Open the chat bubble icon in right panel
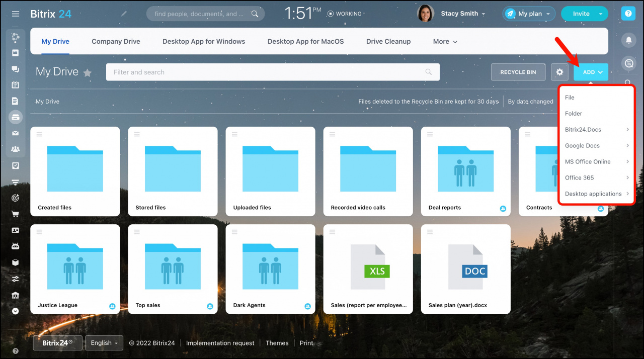The height and width of the screenshot is (359, 644). pyautogui.click(x=628, y=63)
